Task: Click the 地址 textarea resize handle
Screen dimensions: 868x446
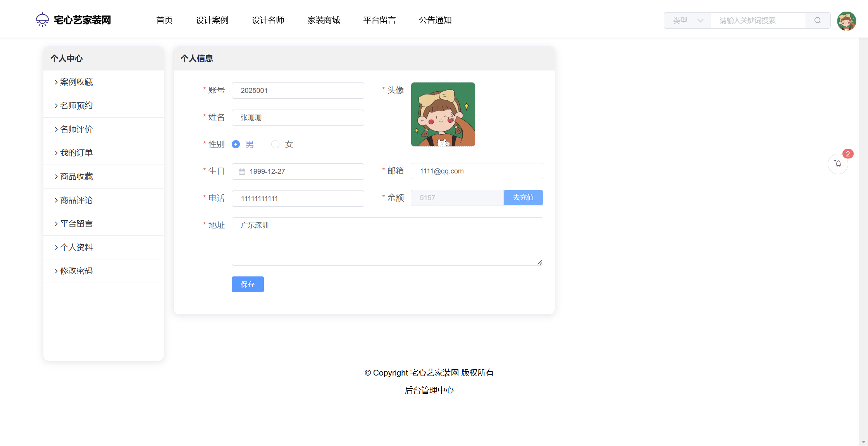Action: [x=540, y=262]
